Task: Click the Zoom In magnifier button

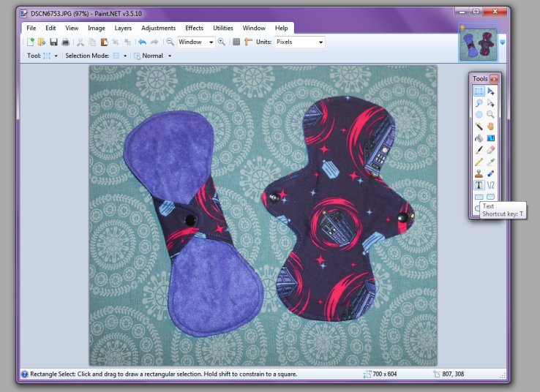Action: pyautogui.click(x=222, y=42)
